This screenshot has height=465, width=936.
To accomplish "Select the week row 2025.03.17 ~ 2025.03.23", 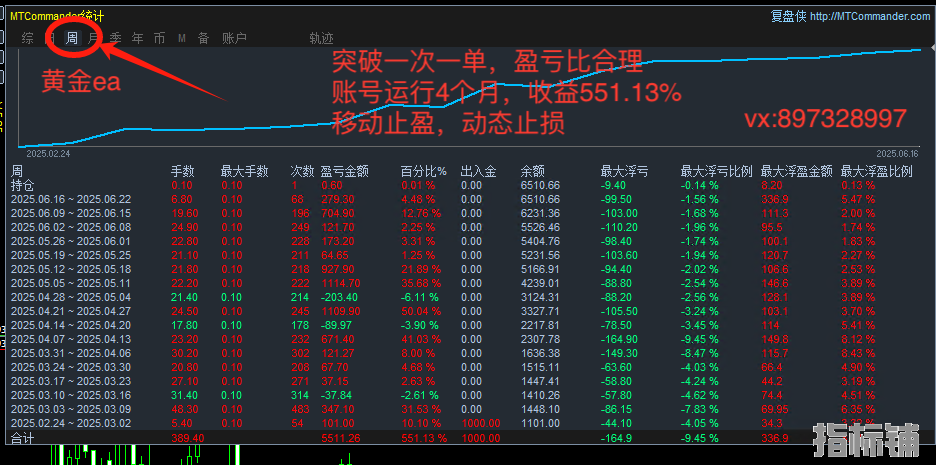I will tap(468, 381).
